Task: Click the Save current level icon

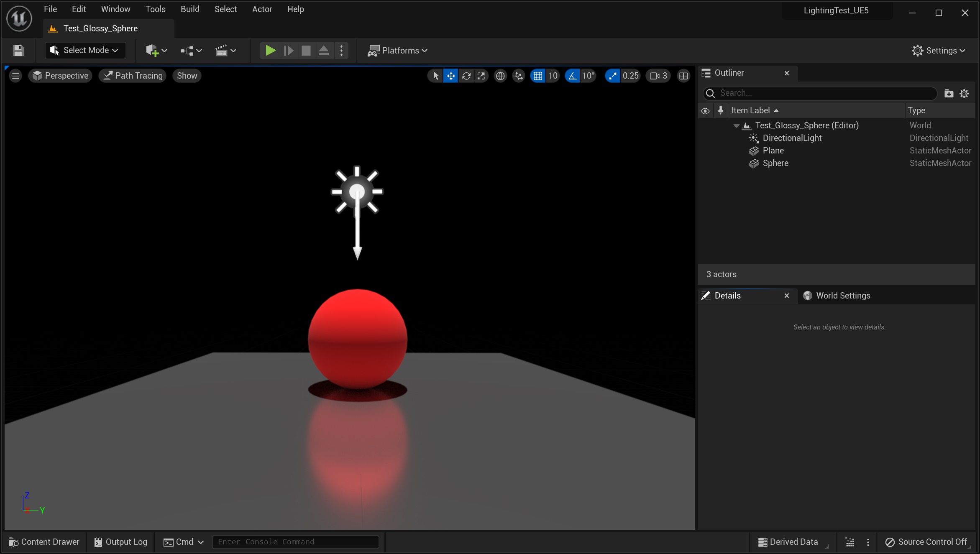Action: (18, 51)
